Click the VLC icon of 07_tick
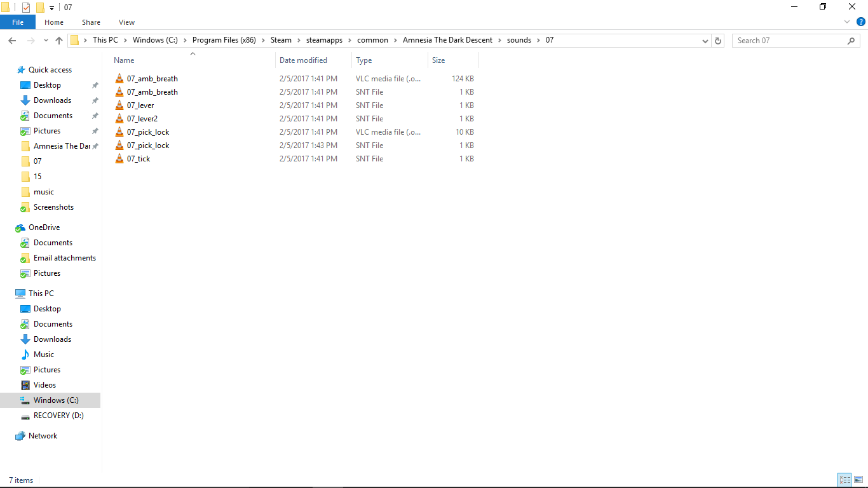868x488 pixels. click(119, 159)
